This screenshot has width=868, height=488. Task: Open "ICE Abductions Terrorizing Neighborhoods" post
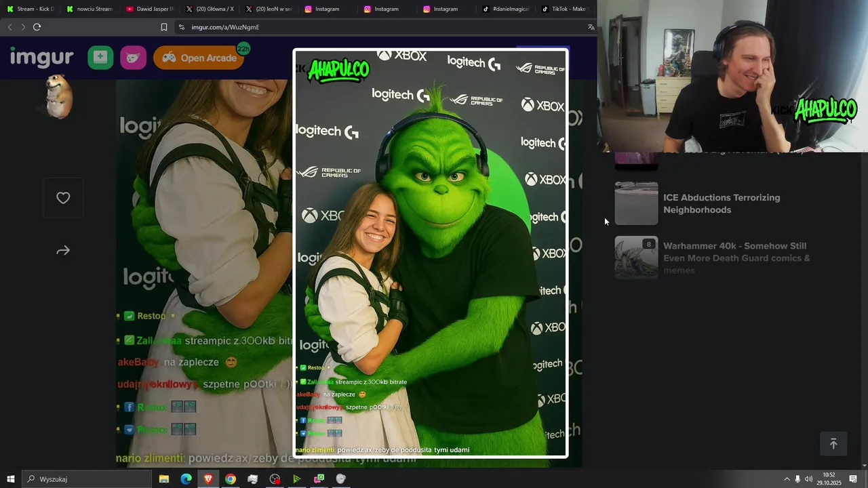point(722,203)
